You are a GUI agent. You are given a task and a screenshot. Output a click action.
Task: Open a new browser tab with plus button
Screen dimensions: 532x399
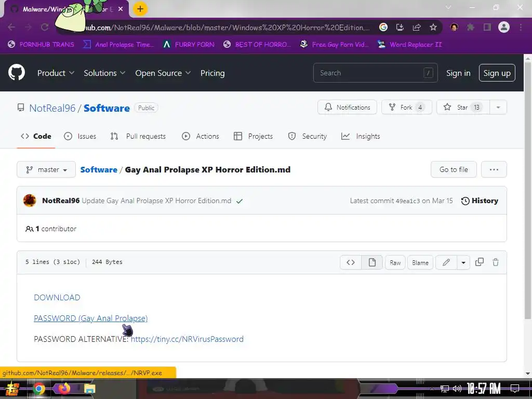pyautogui.click(x=140, y=9)
